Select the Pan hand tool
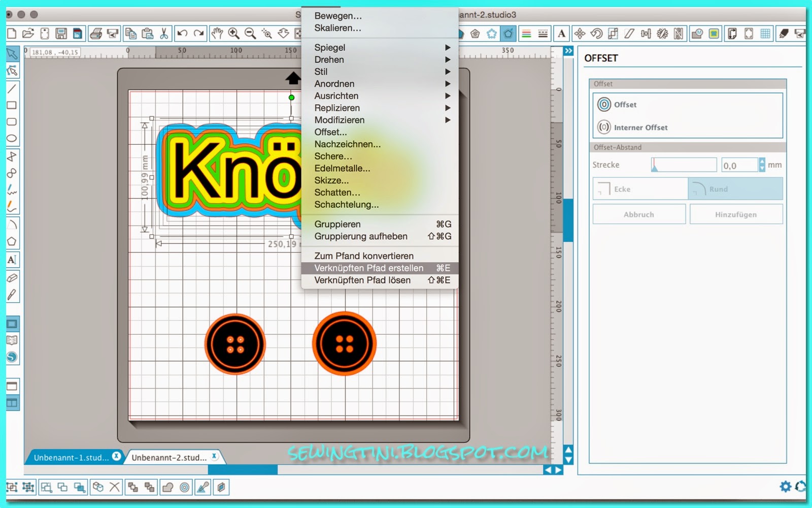 coord(216,34)
